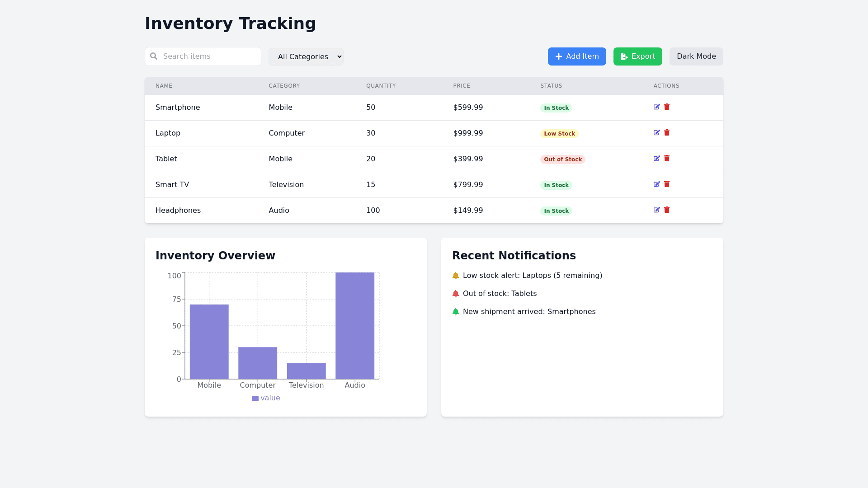This screenshot has width=868, height=488.
Task: Delete the Laptop item
Action: [667, 133]
